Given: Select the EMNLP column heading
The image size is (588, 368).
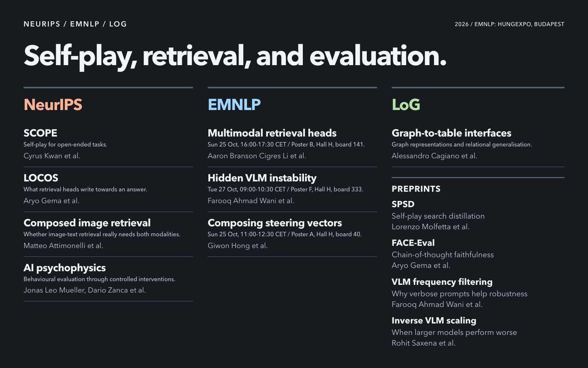Looking at the screenshot, I should click(234, 105).
